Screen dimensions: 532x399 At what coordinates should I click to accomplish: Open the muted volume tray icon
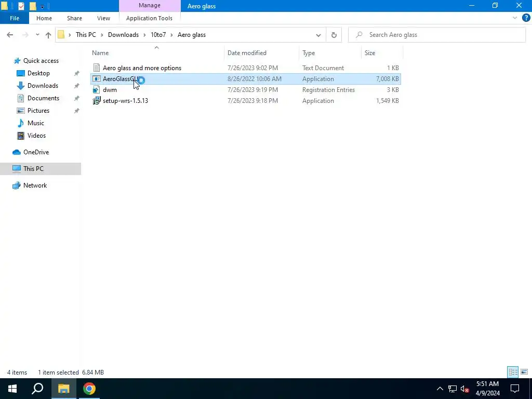click(464, 389)
